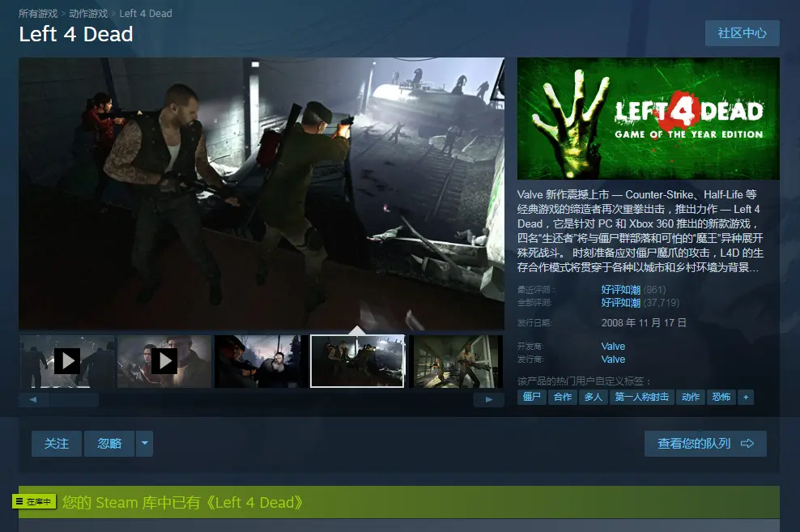Play the first video thumbnail with zombies

pos(67,361)
